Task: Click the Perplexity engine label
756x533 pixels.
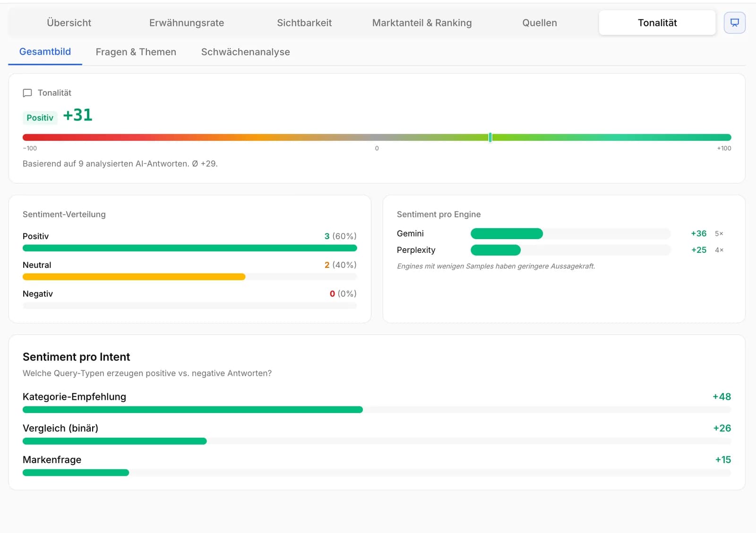Action: (x=416, y=250)
